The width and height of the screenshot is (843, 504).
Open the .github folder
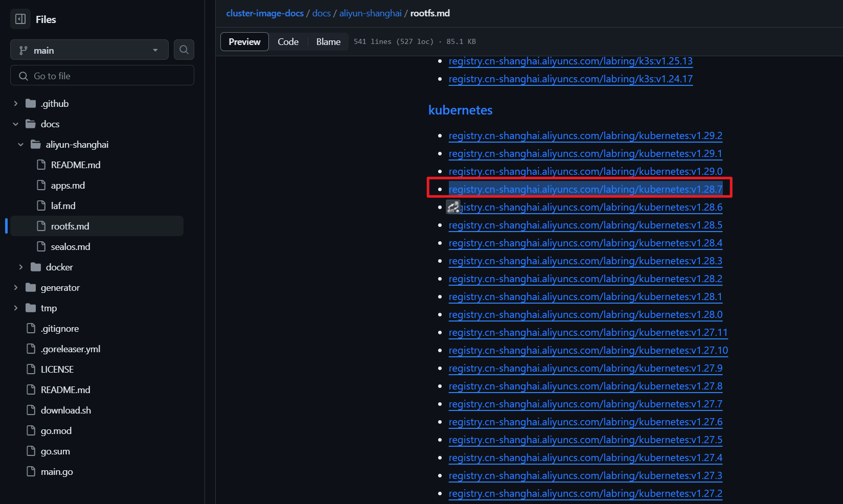coord(55,104)
